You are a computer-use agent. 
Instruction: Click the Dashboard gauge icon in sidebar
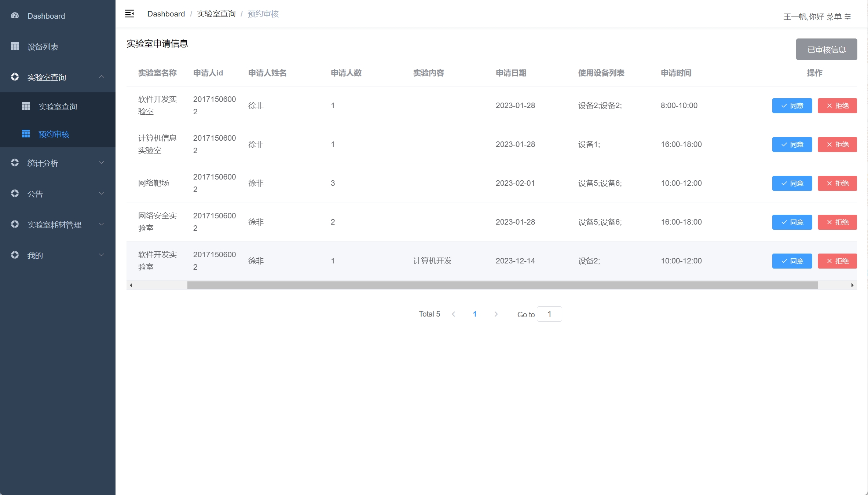[15, 16]
